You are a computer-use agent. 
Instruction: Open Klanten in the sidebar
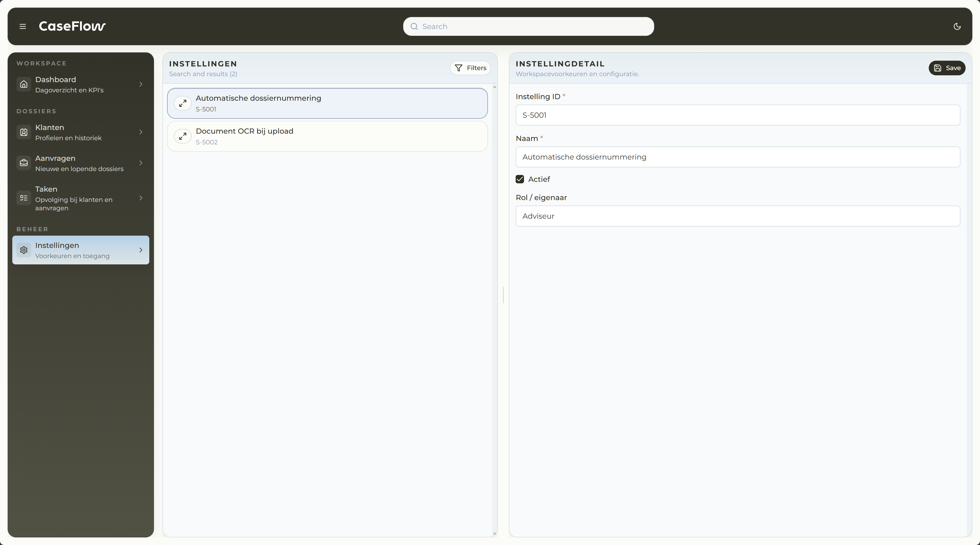(x=81, y=132)
